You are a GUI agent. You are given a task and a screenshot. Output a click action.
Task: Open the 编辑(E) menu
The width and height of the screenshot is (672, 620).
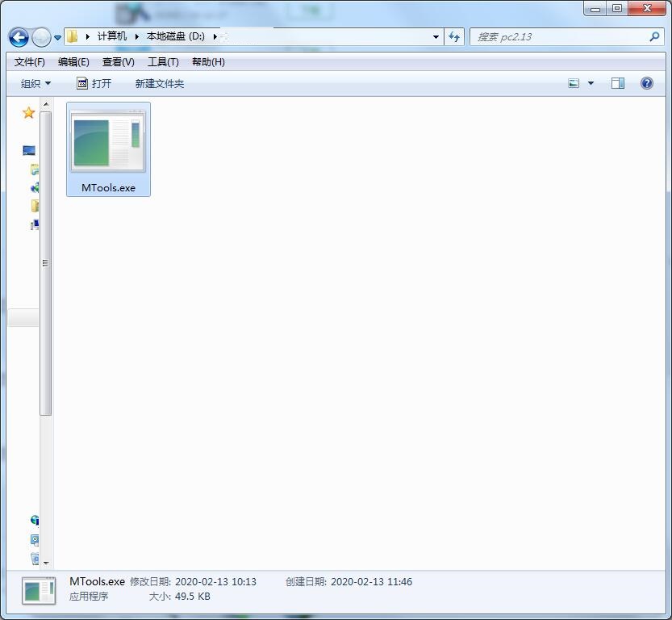[73, 62]
